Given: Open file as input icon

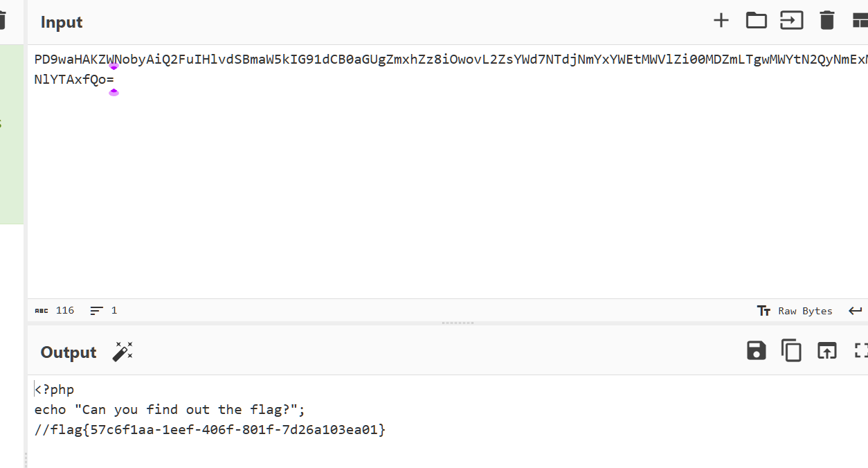Looking at the screenshot, I should pyautogui.click(x=791, y=21).
